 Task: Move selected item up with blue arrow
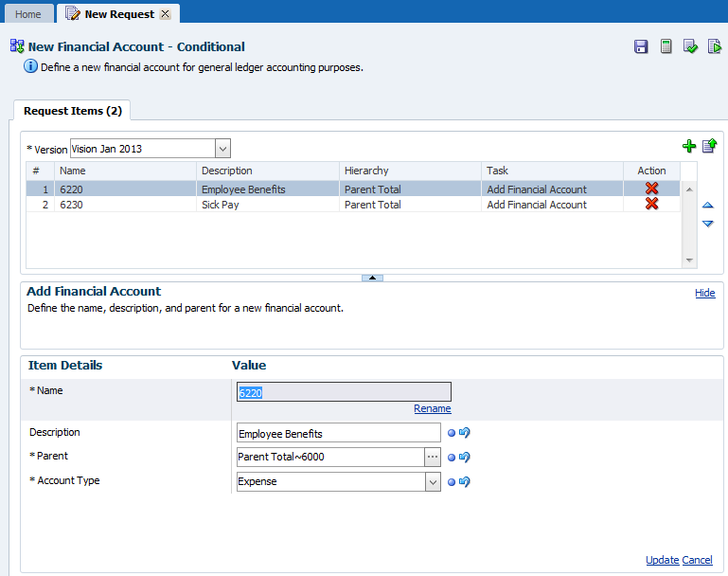coord(707,205)
